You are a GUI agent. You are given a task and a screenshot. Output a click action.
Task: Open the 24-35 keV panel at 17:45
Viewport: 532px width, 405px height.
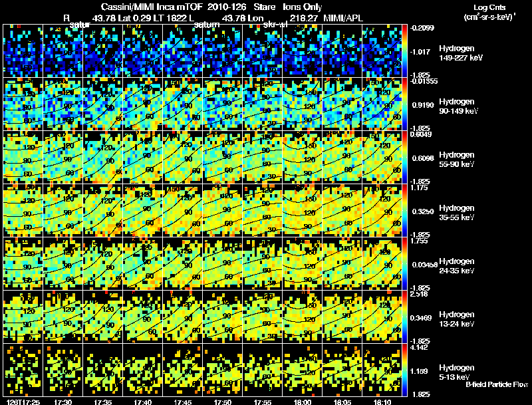182,264
